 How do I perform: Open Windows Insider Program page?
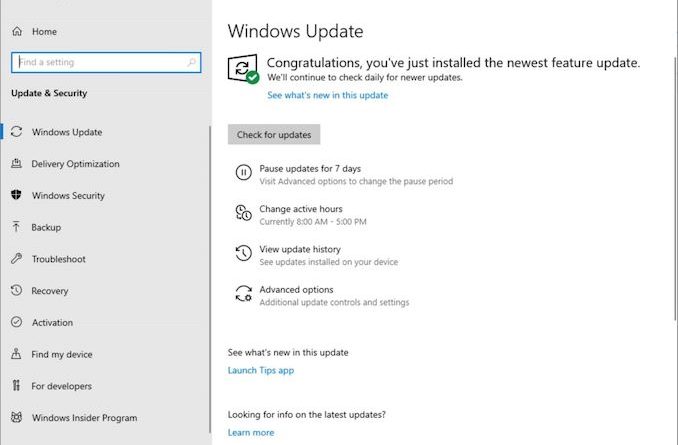point(84,418)
